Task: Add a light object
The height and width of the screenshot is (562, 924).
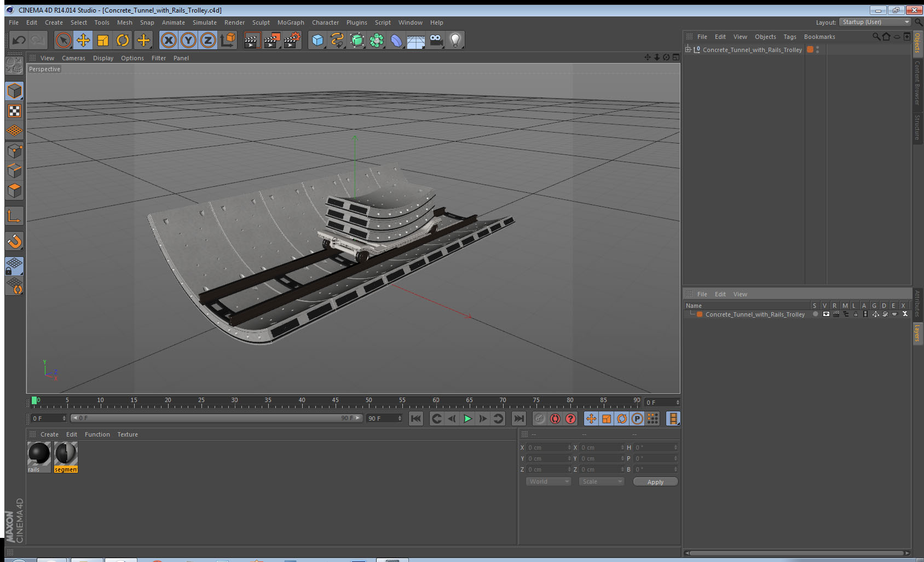Action: tap(455, 40)
